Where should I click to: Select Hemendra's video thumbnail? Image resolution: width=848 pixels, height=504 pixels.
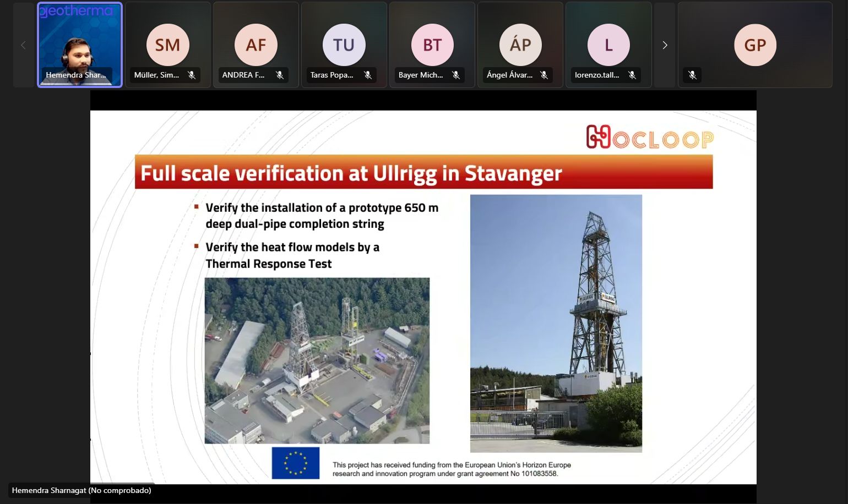coord(80,45)
